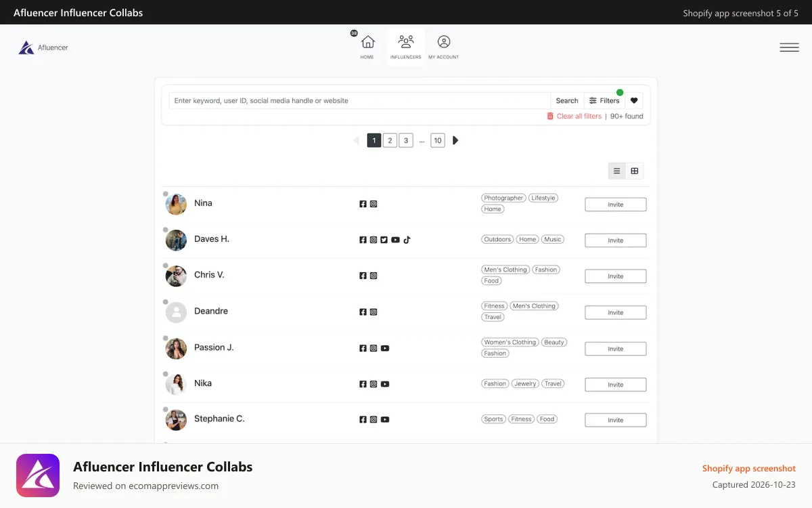Click the Outdoors tag
The height and width of the screenshot is (508, 812).
497,239
